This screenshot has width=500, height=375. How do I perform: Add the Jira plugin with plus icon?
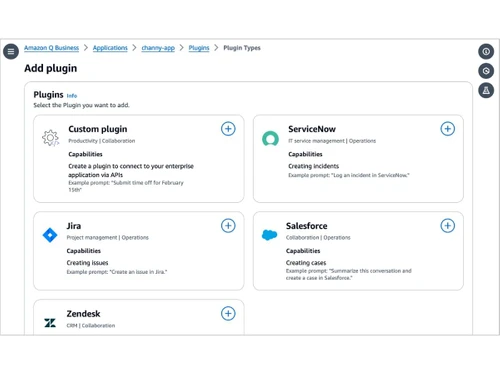pos(228,226)
